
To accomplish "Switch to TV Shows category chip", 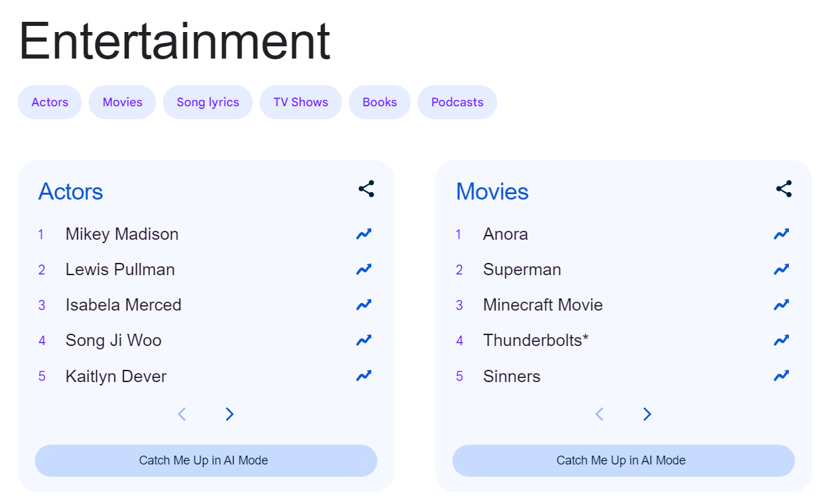I will pyautogui.click(x=300, y=102).
